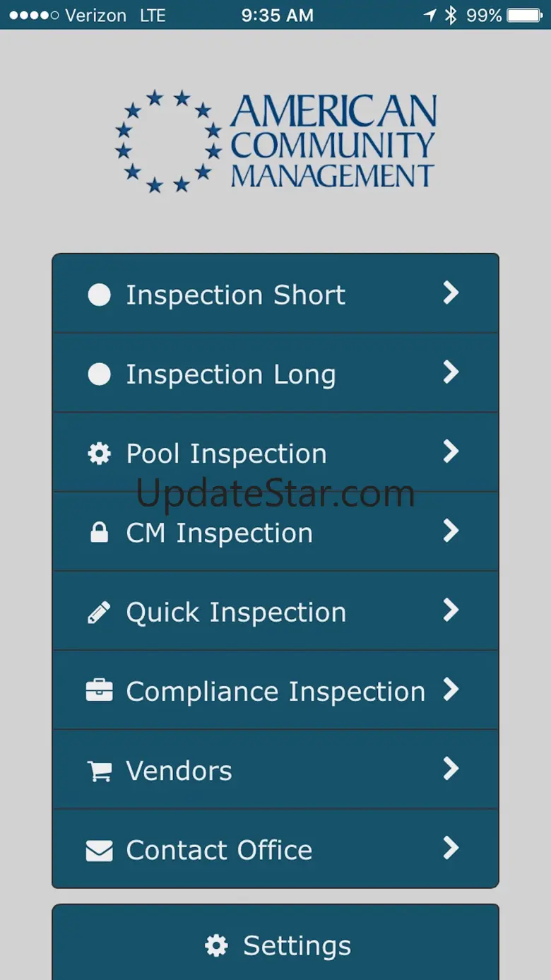This screenshot has width=551, height=980.
Task: Tap the Bluetooth icon in status bar
Action: [451, 15]
